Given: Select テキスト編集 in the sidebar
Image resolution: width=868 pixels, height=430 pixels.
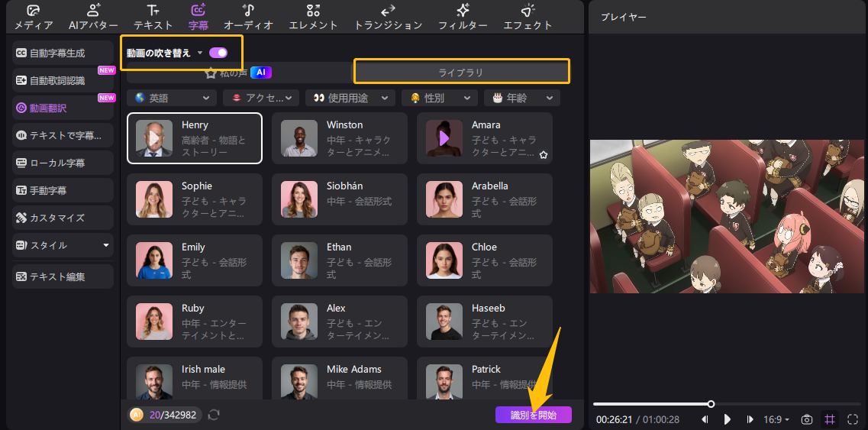Looking at the screenshot, I should [x=63, y=276].
